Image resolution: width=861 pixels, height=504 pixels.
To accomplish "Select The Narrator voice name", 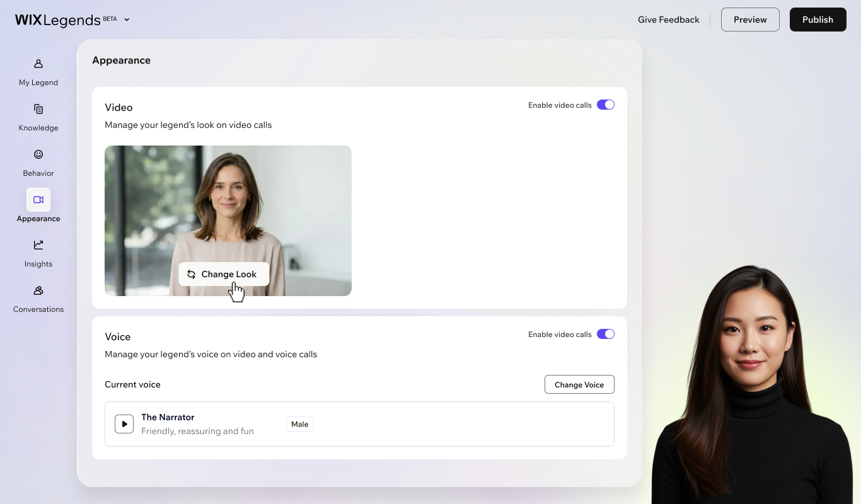I will pos(168,417).
